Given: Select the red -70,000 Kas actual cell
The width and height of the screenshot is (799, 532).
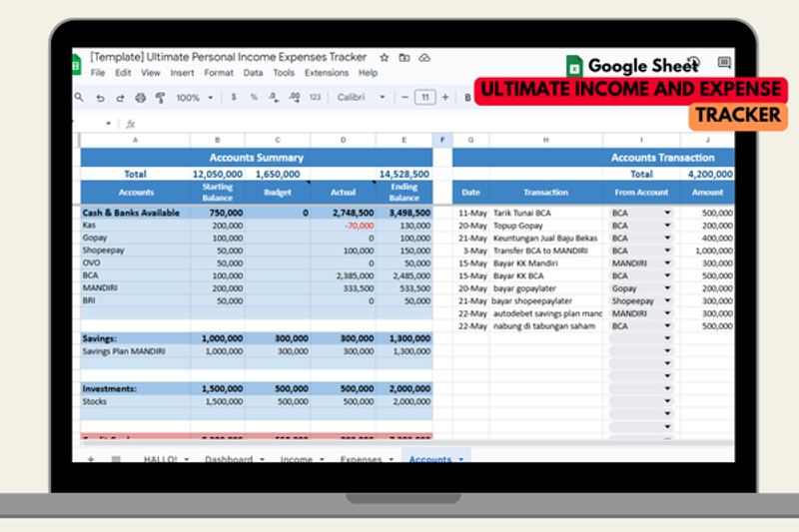Looking at the screenshot, I should pos(343,226).
